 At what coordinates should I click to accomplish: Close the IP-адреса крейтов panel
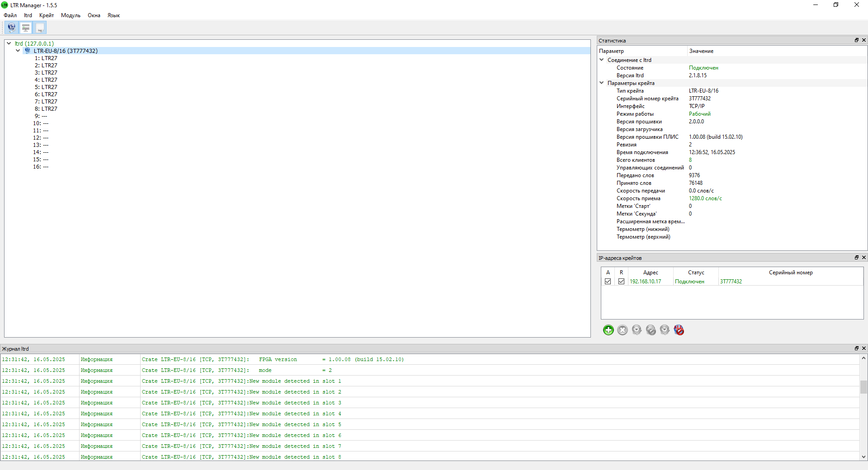pos(863,258)
